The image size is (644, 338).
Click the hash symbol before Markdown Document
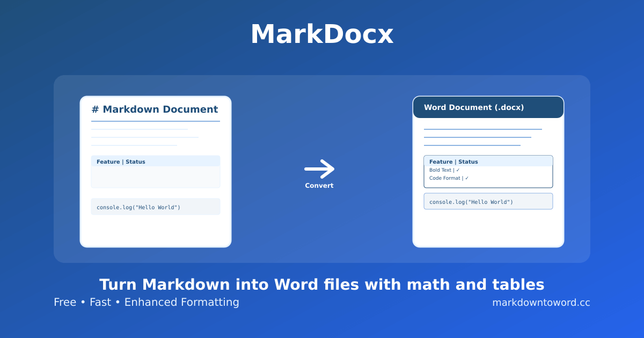[x=95, y=109]
